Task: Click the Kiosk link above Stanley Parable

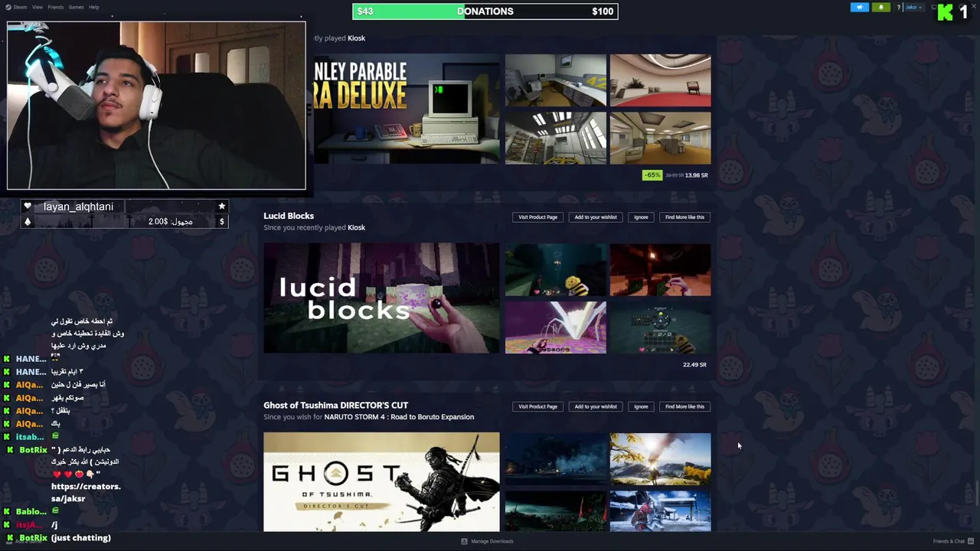Action: coord(356,38)
